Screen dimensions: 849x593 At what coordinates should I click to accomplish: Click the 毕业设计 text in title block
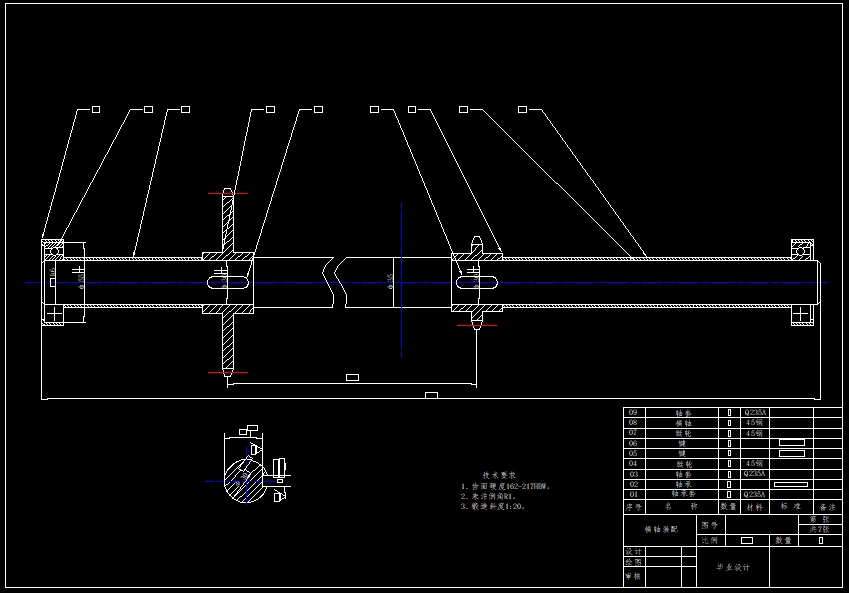(x=733, y=567)
